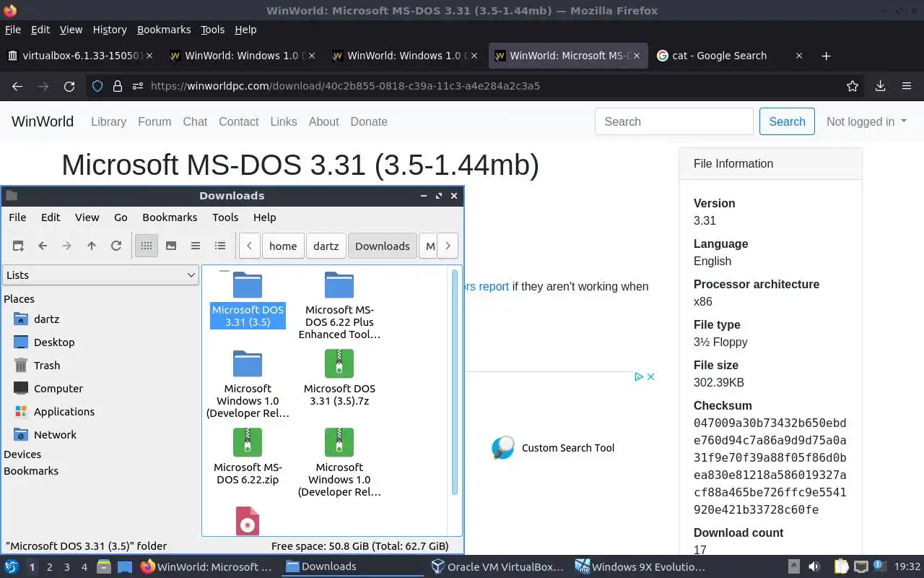
Task: Open the Firefox downloads panel
Action: pyautogui.click(x=880, y=86)
